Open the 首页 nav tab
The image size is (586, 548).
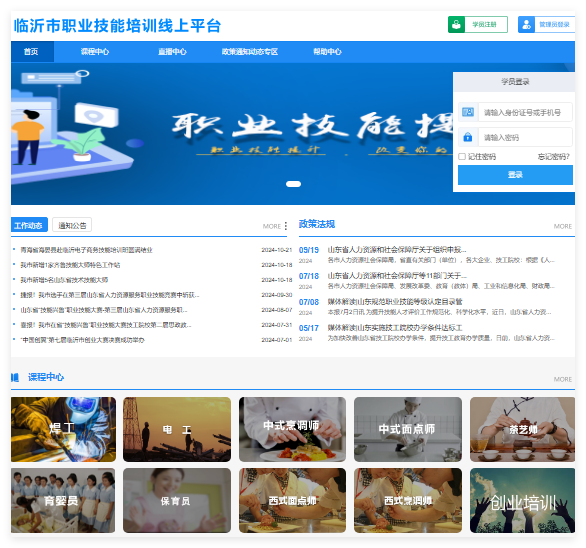point(32,52)
